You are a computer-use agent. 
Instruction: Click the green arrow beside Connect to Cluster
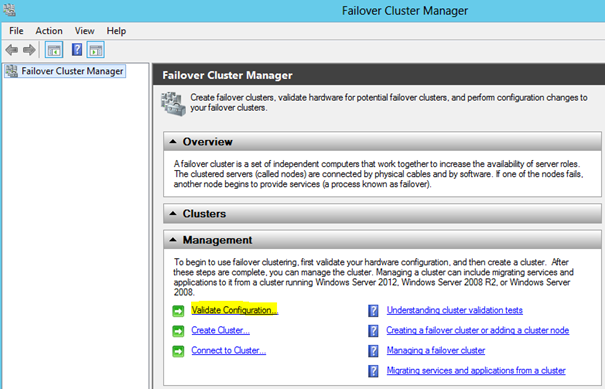pos(178,351)
